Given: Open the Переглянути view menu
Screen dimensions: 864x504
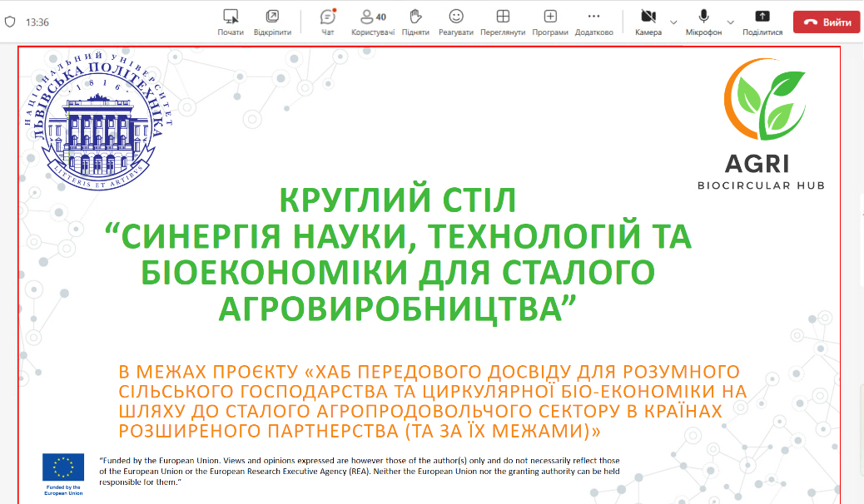Looking at the screenshot, I should [x=503, y=17].
